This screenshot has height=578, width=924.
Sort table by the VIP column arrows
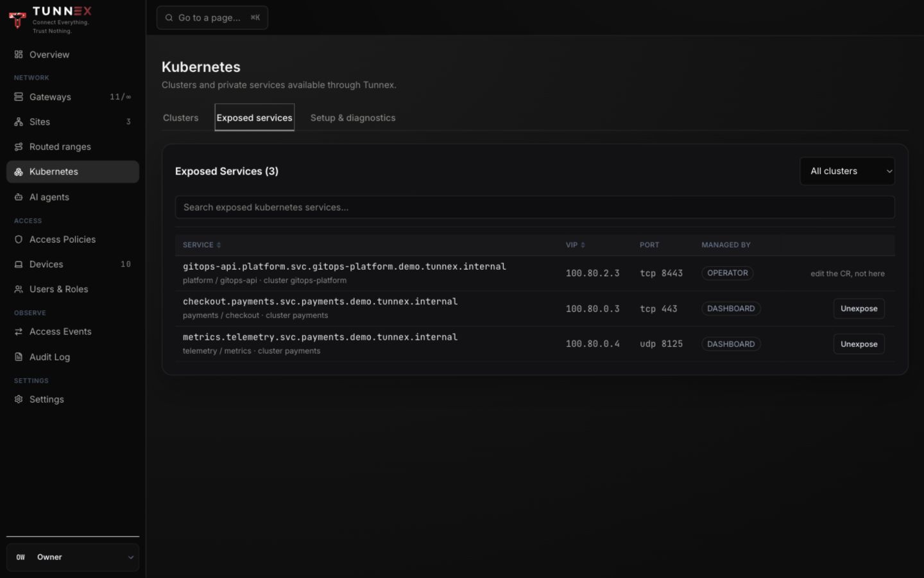coord(583,245)
